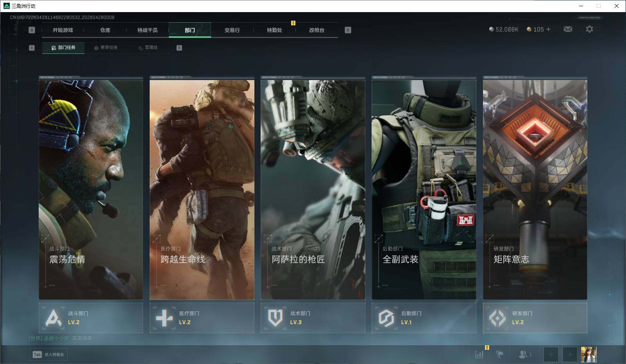Switch to the 开始游戏 tab
This screenshot has width=626, height=364.
[x=63, y=30]
